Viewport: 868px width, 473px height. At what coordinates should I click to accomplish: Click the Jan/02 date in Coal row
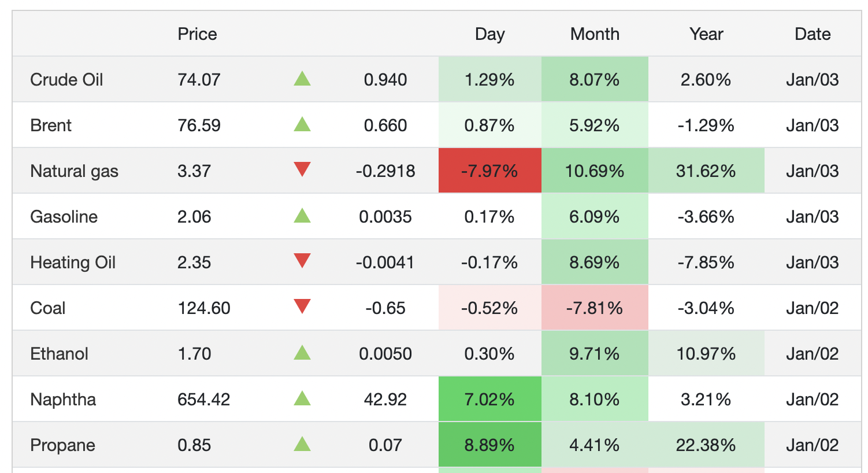[x=813, y=308]
